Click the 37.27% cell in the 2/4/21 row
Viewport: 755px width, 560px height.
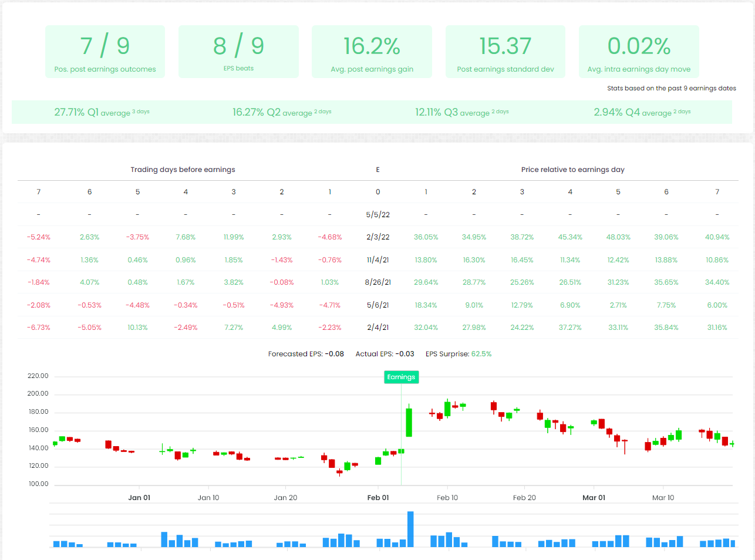click(570, 328)
